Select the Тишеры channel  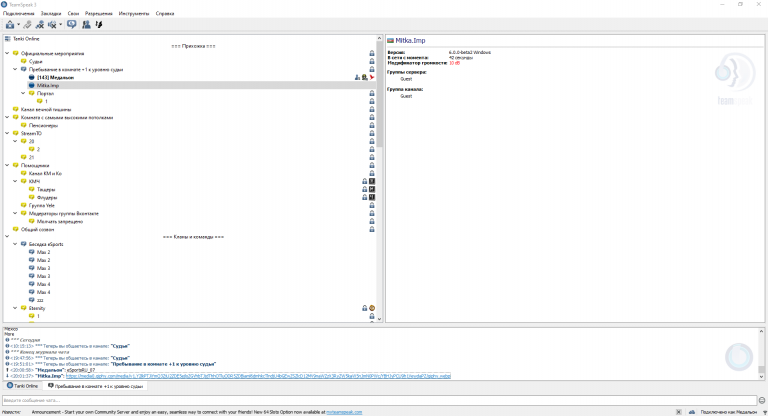tap(46, 189)
